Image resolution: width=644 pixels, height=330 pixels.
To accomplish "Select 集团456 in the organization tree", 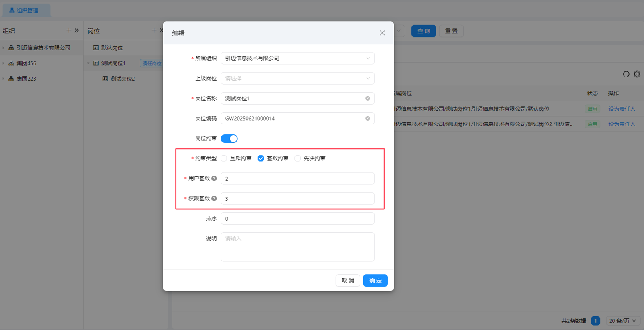I will 26,63.
